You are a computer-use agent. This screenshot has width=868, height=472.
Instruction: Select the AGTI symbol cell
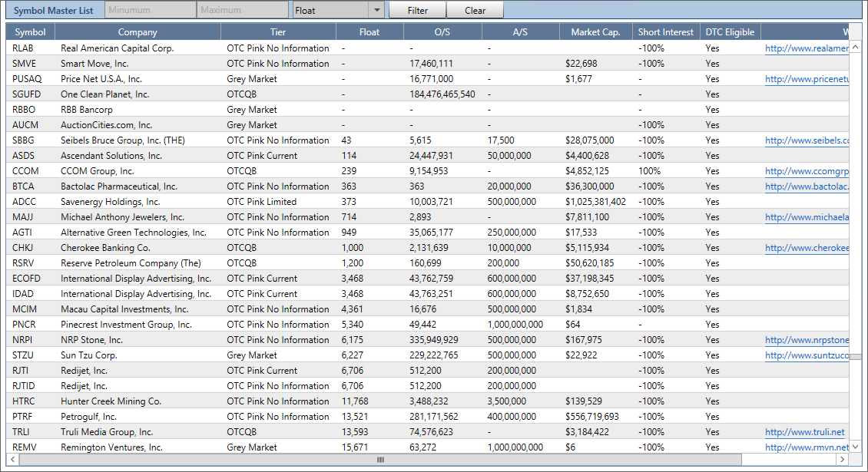(x=22, y=233)
